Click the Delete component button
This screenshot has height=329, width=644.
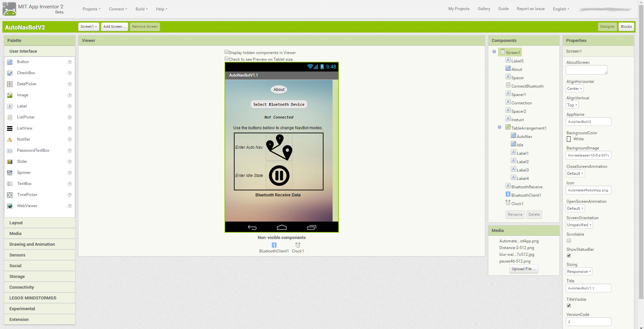(534, 215)
